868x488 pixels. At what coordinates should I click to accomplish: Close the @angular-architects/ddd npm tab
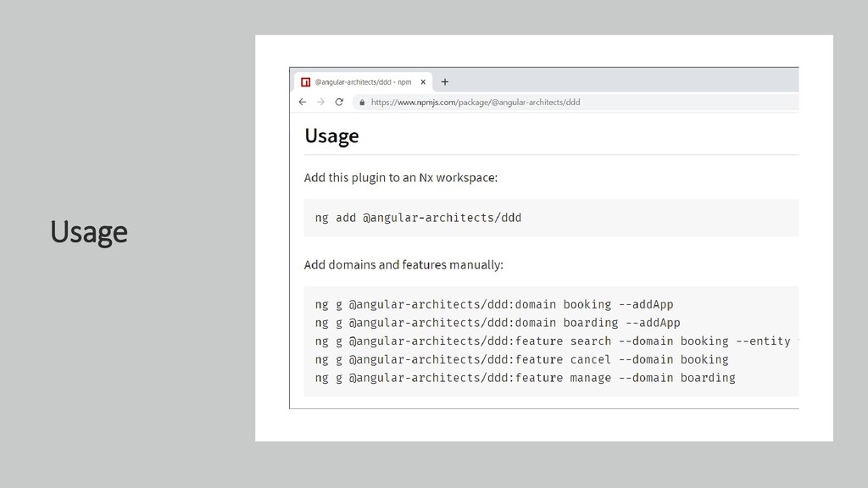point(423,82)
